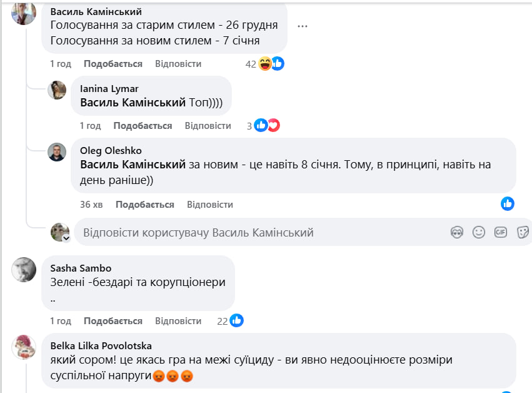The height and width of the screenshot is (393, 532).
Task: Open the GIF picker in reply box
Action: click(x=501, y=232)
